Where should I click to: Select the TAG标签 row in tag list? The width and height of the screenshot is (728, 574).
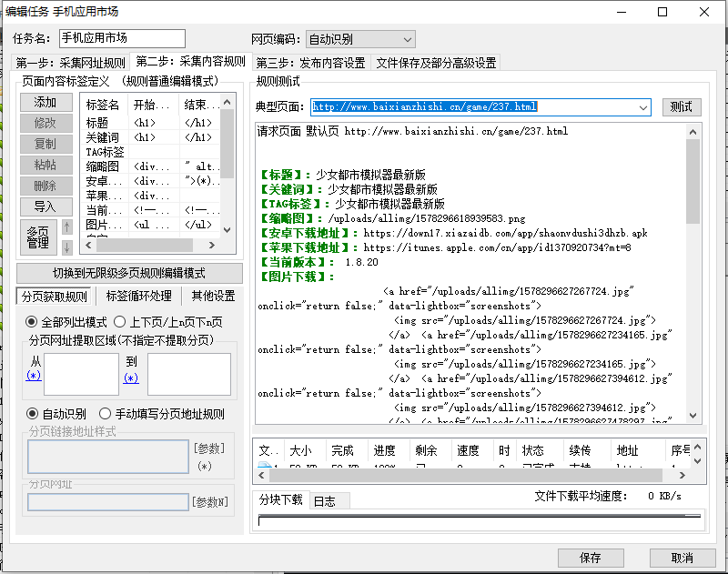[151, 152]
